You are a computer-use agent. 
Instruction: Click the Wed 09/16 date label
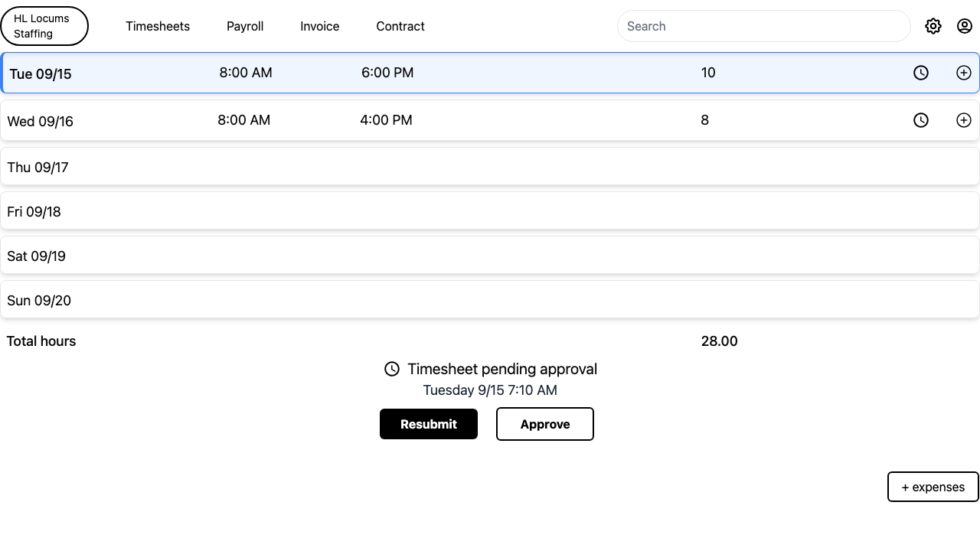(x=40, y=122)
